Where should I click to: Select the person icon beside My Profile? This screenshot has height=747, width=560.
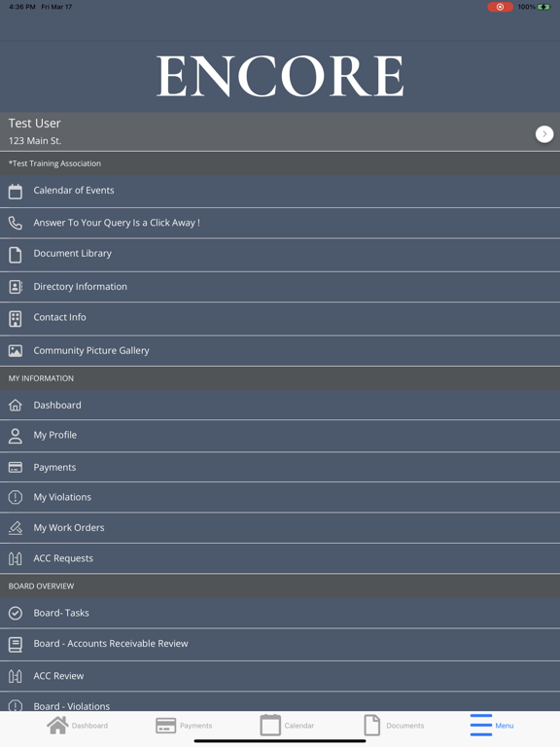pyautogui.click(x=16, y=436)
